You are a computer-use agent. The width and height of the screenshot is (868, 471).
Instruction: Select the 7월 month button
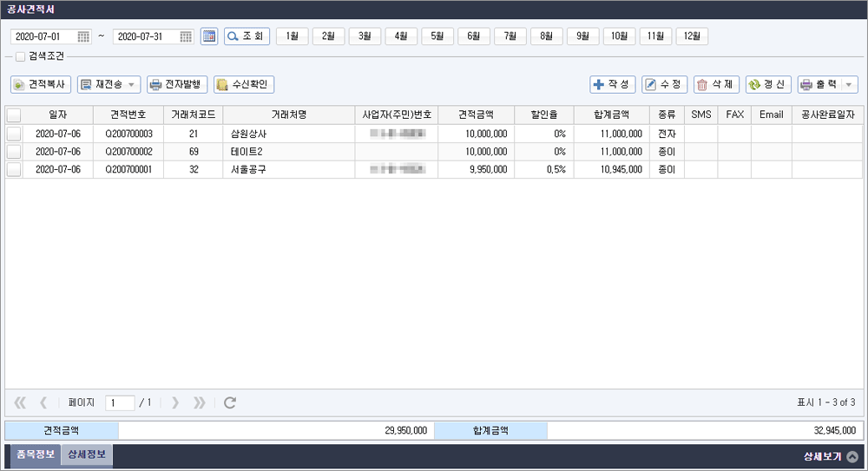[510, 36]
